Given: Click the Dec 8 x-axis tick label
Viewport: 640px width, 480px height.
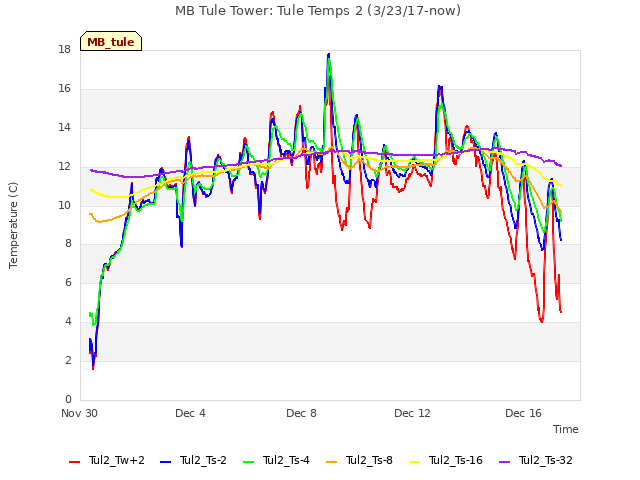Looking at the screenshot, I should pyautogui.click(x=301, y=413).
